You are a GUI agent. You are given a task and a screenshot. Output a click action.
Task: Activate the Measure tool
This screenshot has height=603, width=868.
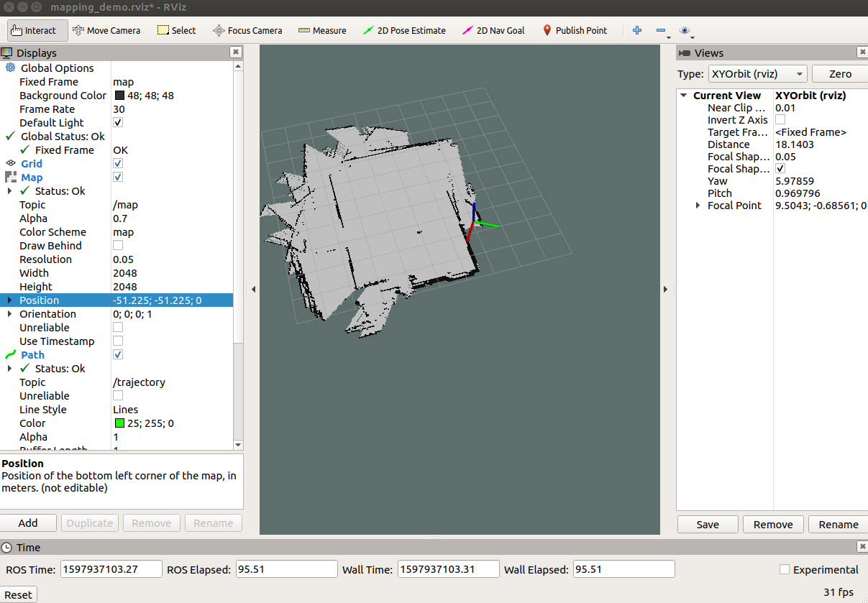click(322, 30)
